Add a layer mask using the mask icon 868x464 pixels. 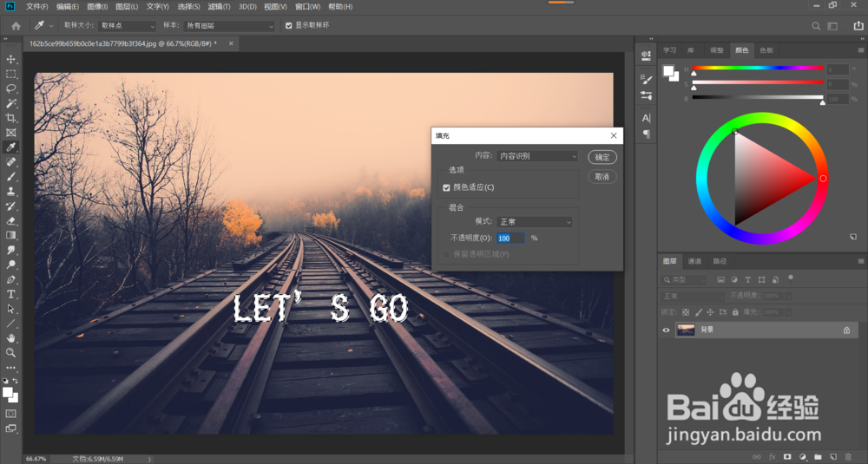(787, 457)
